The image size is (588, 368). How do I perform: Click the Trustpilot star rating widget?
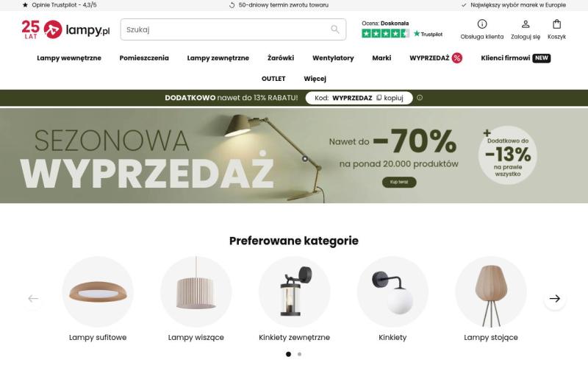coord(401,29)
